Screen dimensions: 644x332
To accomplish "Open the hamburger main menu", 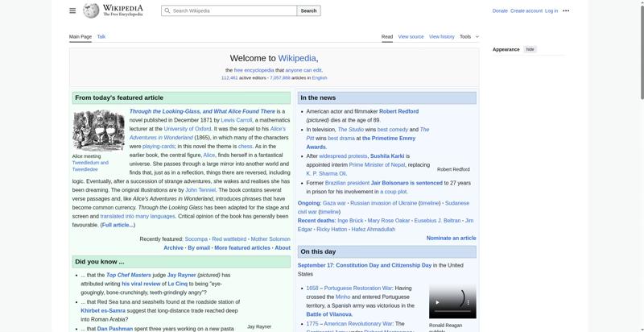I will pos(72,10).
